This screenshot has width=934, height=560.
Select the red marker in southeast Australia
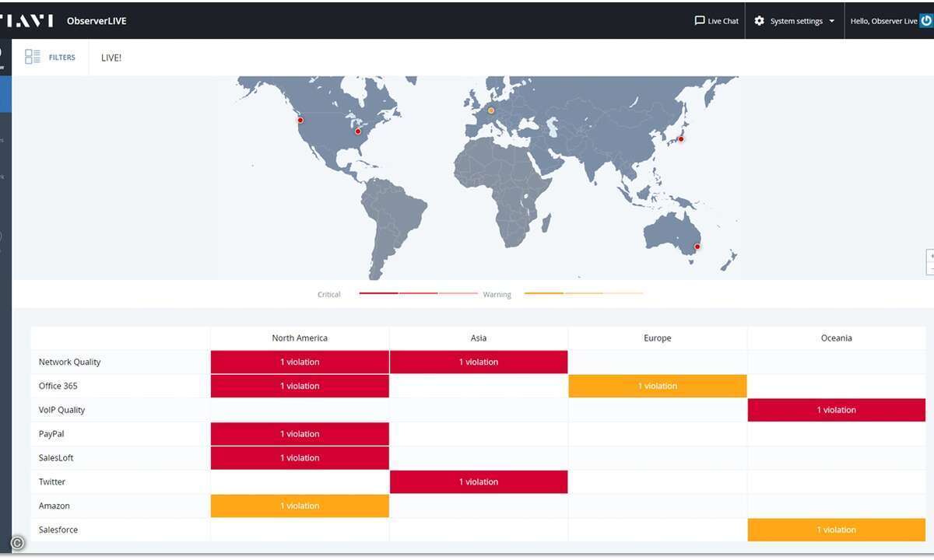tap(697, 247)
